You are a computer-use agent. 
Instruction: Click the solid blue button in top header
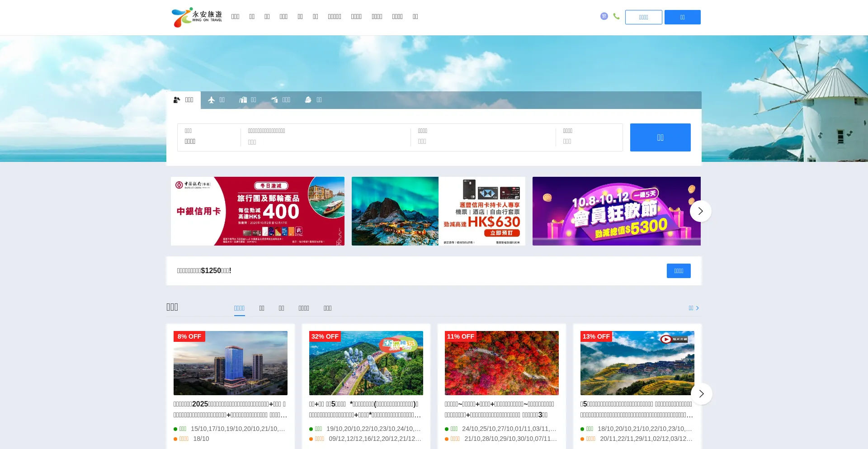[x=682, y=17]
